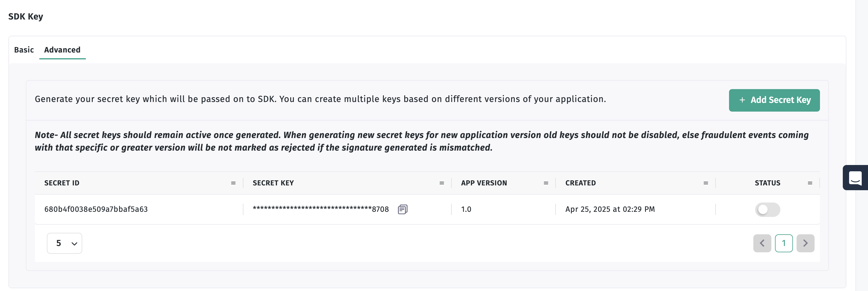Open the APP VERSION column menu icon
Viewport: 868px width, 291px height.
(x=546, y=183)
